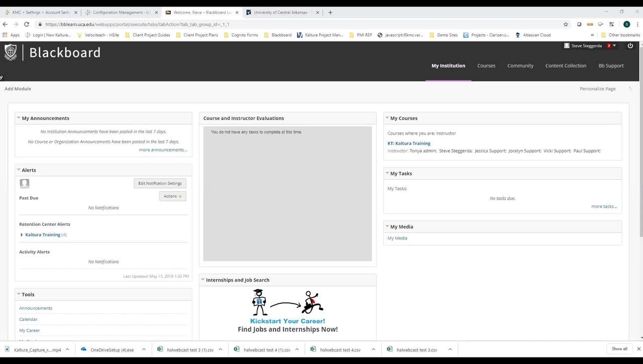Open the Client Project Guides bookmark folder
Screen dimensions: 643x364
click(147, 35)
